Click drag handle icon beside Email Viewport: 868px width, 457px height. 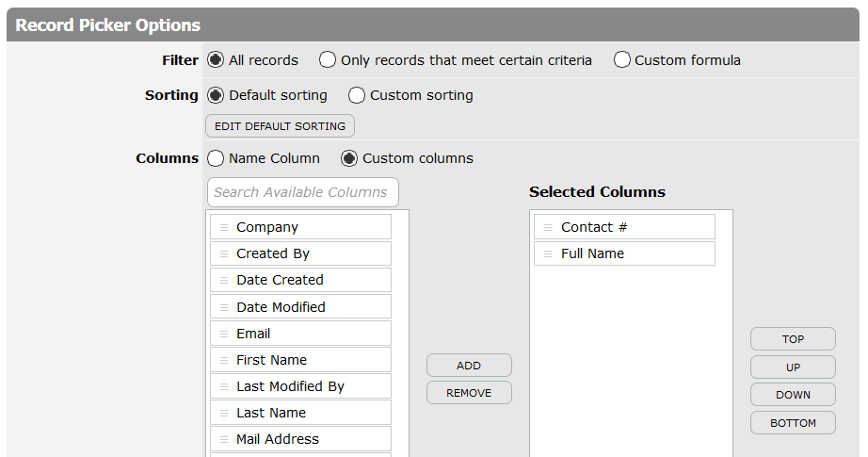[224, 334]
